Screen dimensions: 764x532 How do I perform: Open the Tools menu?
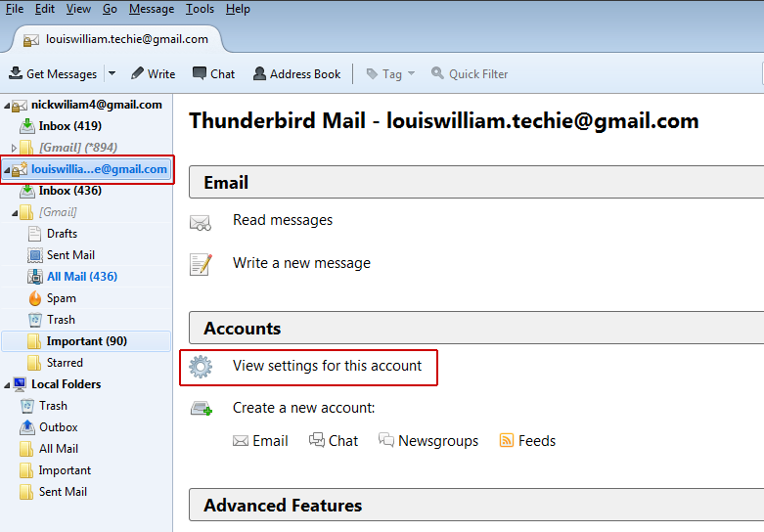(x=200, y=9)
